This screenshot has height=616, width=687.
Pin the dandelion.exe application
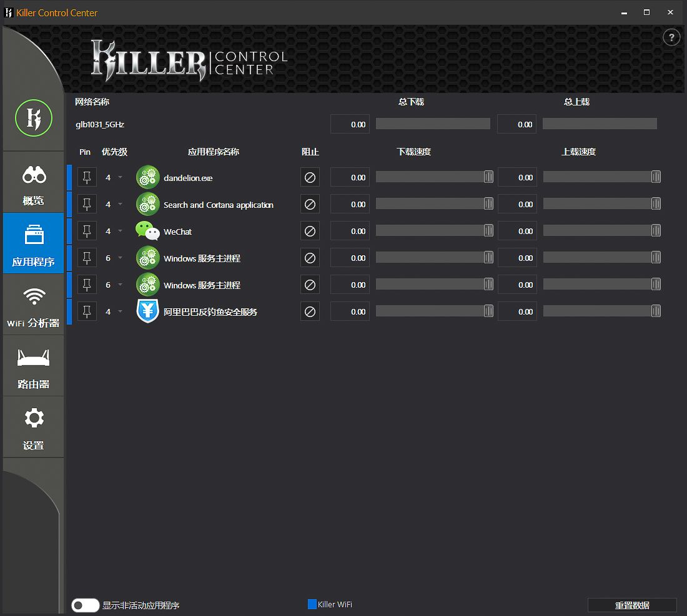pos(87,177)
